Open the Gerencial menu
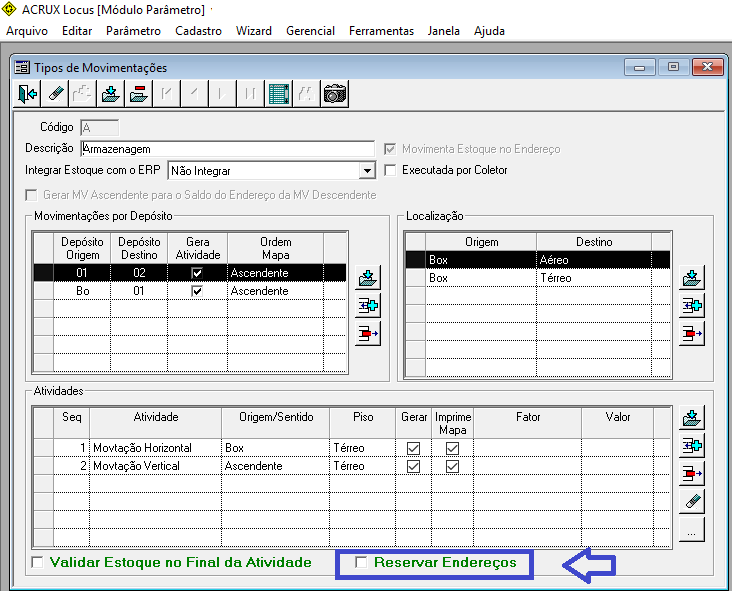 click(310, 31)
